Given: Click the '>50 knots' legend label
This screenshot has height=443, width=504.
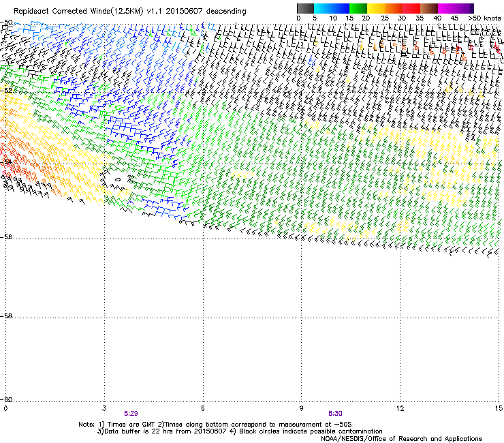Looking at the screenshot, I should pyautogui.click(x=484, y=18).
